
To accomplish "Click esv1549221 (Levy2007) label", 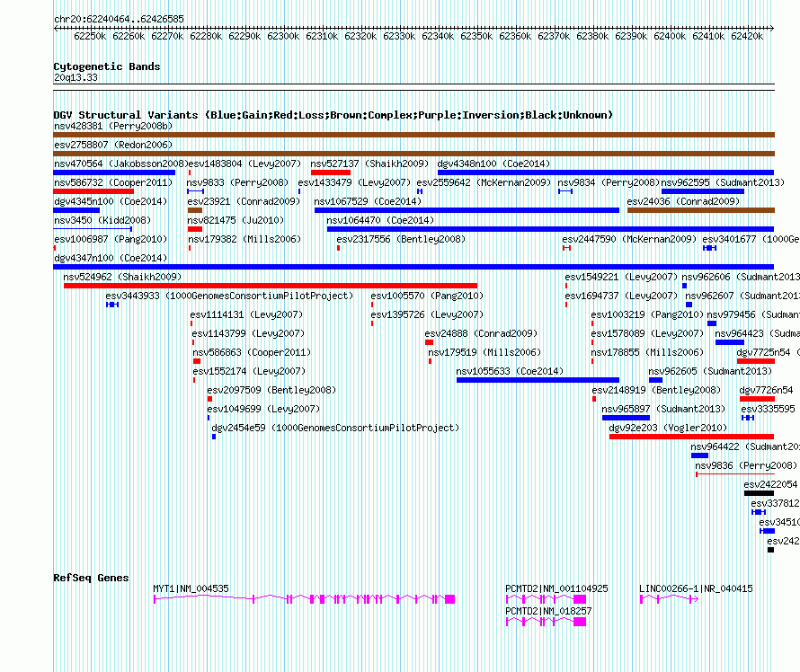I will (621, 277).
